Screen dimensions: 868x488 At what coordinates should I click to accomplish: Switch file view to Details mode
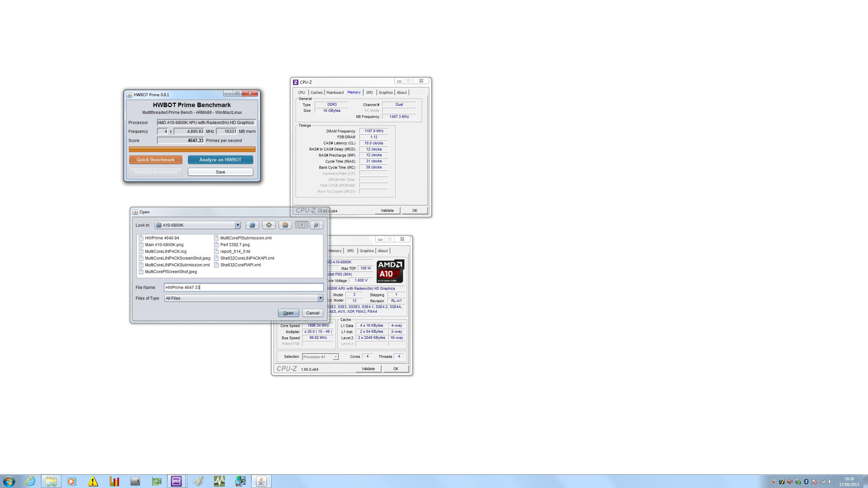(317, 225)
